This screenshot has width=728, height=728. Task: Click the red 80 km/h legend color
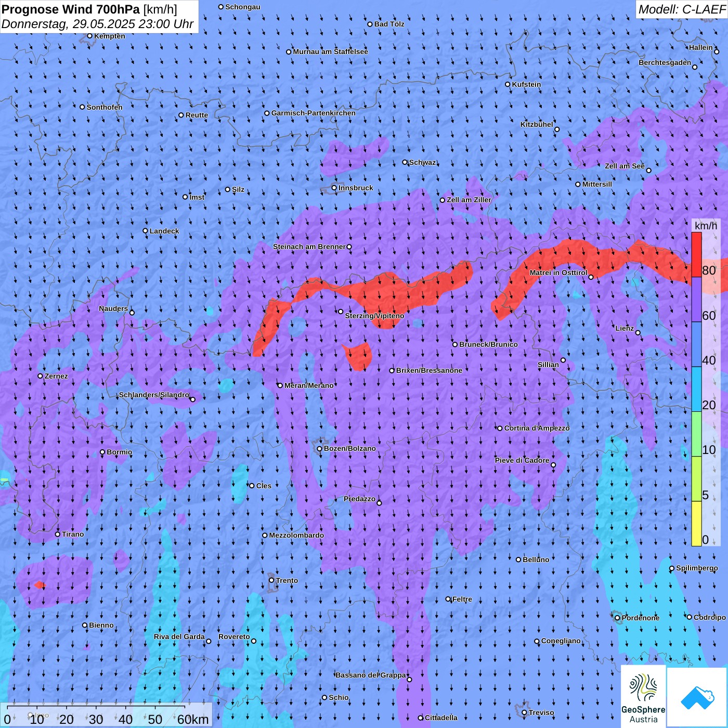point(696,254)
